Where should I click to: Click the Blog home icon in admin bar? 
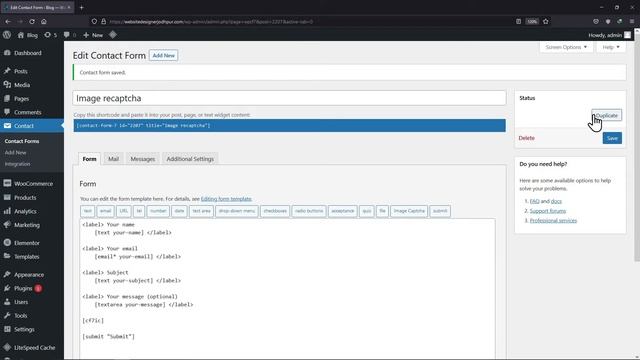pos(21,35)
